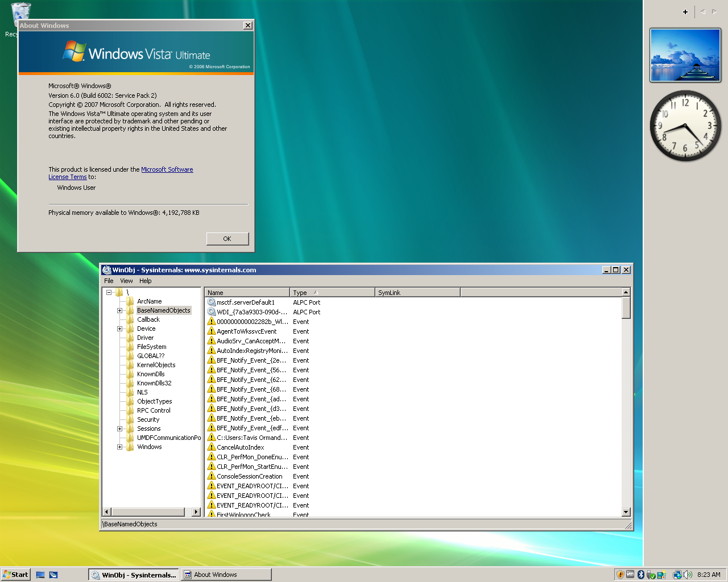Click the Start button
Image resolution: width=728 pixels, height=582 pixels.
15,575
